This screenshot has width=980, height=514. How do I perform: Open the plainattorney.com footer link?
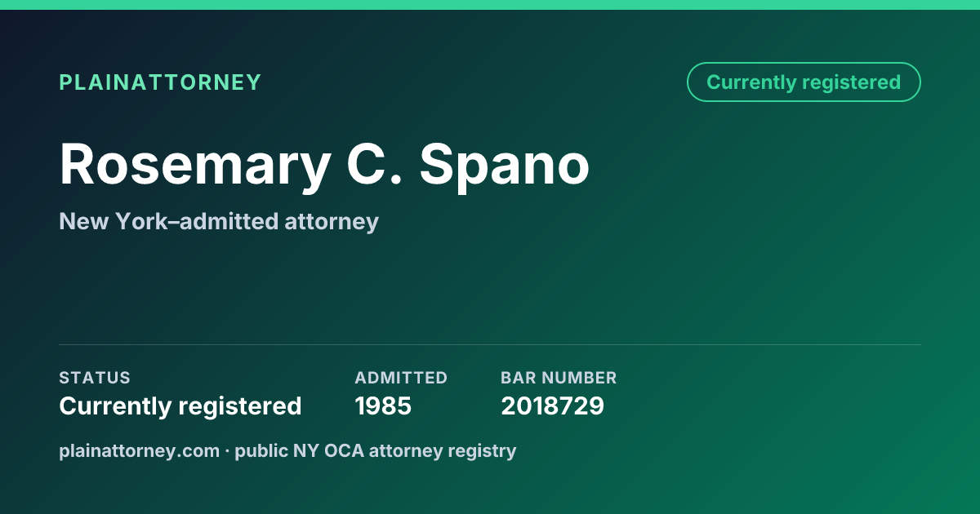point(140,450)
